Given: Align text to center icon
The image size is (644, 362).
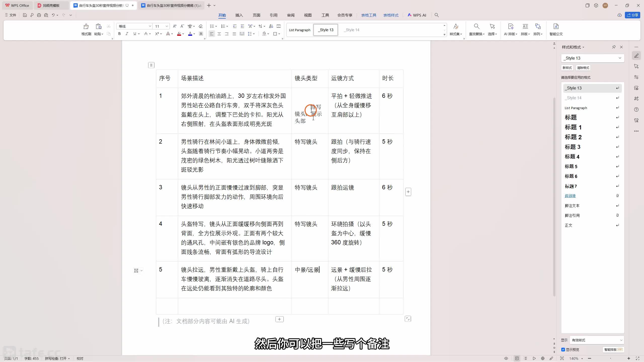Looking at the screenshot, I should click(x=219, y=34).
